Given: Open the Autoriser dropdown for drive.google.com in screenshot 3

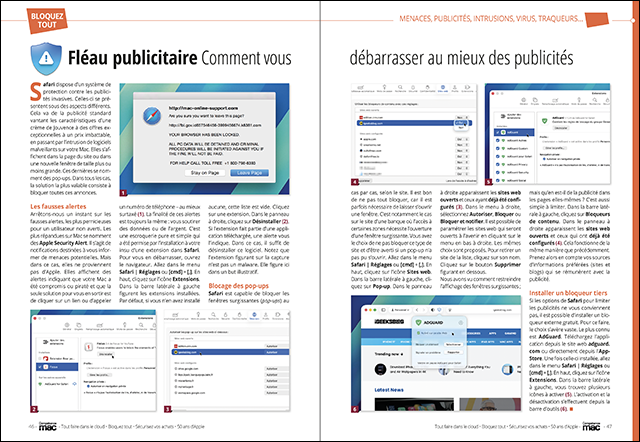Looking at the screenshot, I should [x=277, y=369].
